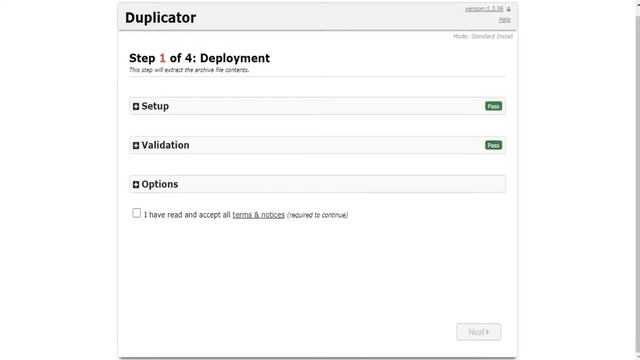Click the Validation Pass badge
The width and height of the screenshot is (640, 360).
(x=493, y=145)
